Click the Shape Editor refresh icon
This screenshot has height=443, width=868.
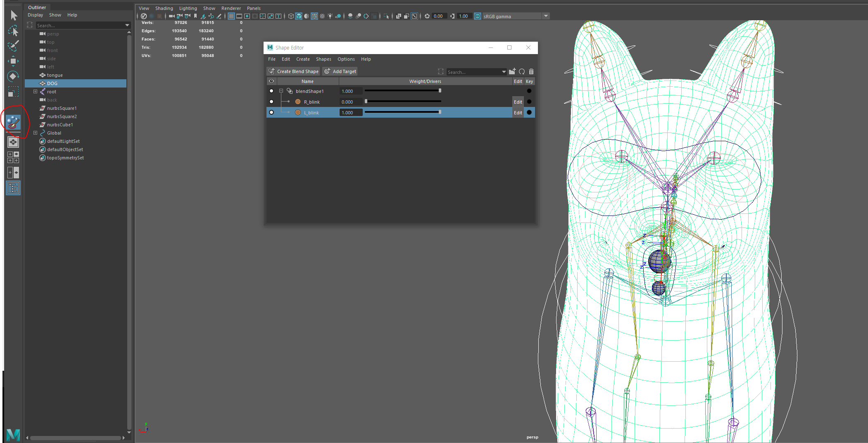click(x=522, y=71)
